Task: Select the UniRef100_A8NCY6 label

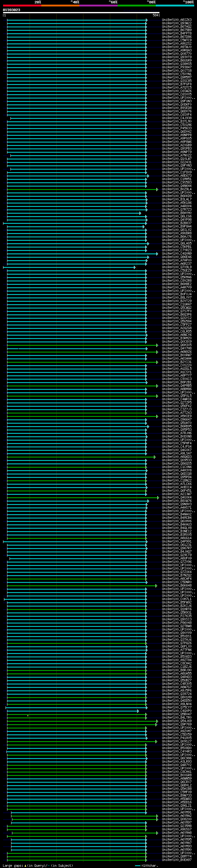Action: (177, 335)
